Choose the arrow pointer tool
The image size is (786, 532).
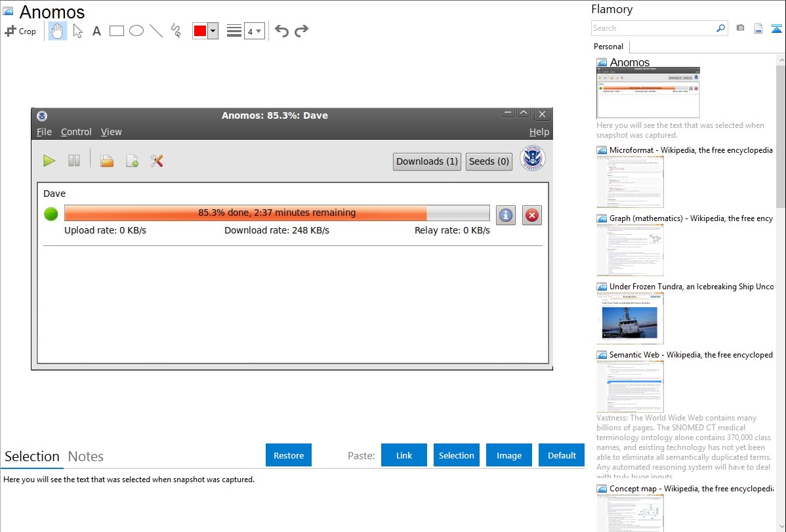pos(77,31)
